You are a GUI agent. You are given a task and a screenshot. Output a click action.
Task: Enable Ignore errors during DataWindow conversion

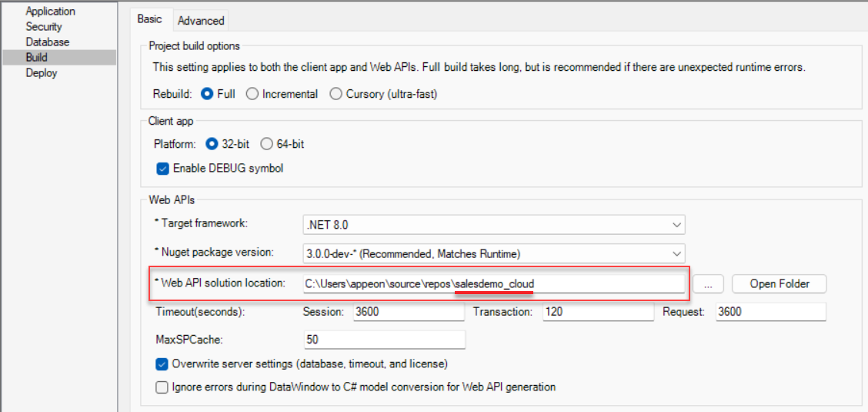(x=162, y=387)
